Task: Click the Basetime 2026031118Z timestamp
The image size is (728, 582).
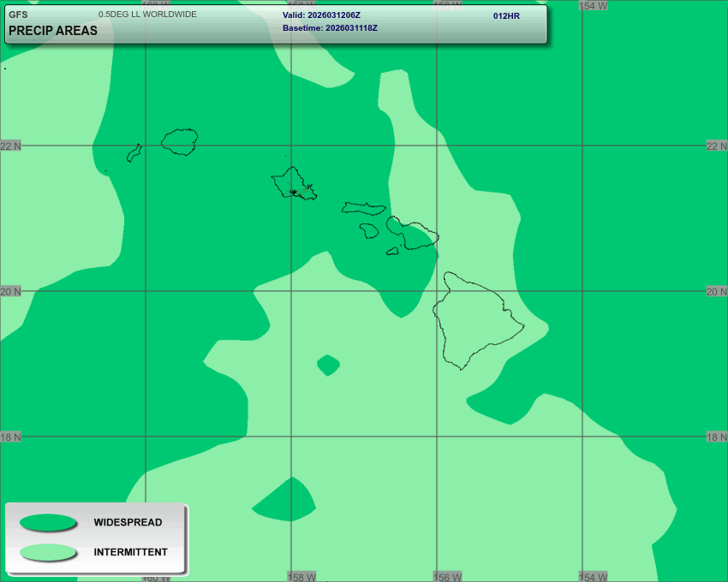Action: click(x=330, y=28)
